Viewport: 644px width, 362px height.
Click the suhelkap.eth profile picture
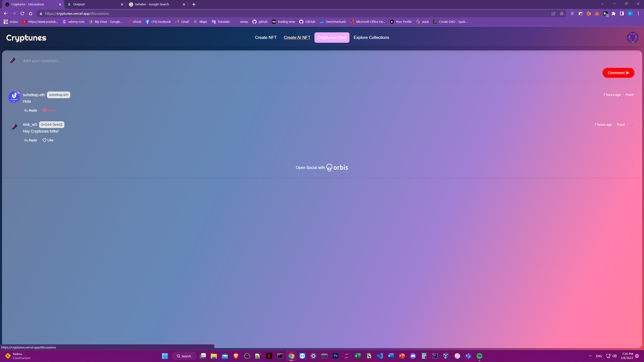[14, 97]
